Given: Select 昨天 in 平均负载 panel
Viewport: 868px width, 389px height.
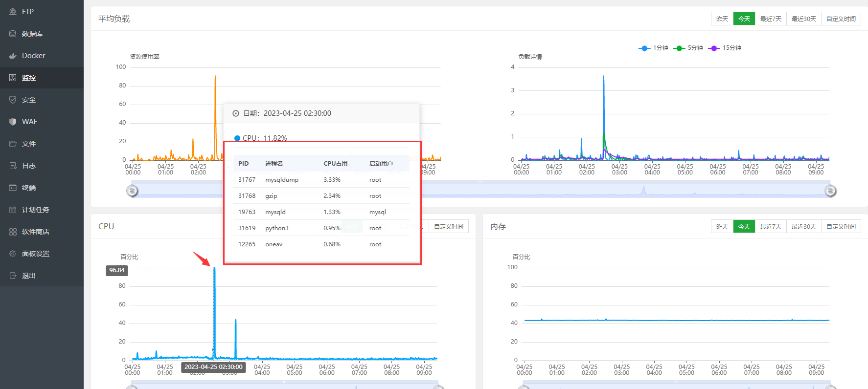Looking at the screenshot, I should click(x=722, y=19).
